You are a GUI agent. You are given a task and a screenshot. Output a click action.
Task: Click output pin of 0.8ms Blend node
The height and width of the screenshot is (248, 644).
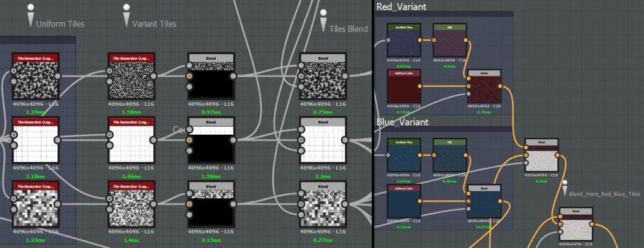click(557, 155)
